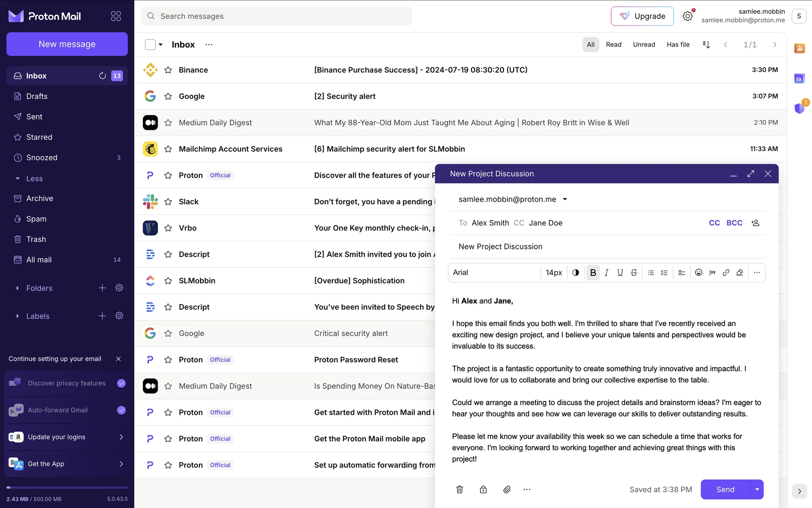The image size is (812, 508).
Task: Click the New message button
Action: (x=67, y=44)
